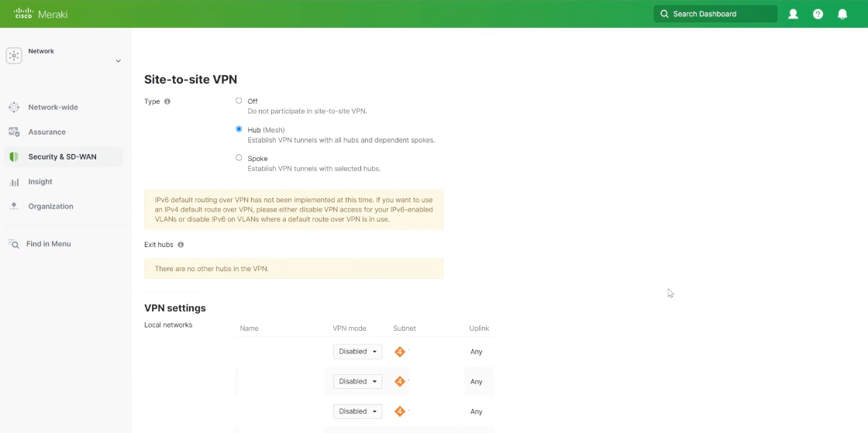Click the Network hub icon in the sidebar
The width and height of the screenshot is (868, 433).
click(14, 55)
